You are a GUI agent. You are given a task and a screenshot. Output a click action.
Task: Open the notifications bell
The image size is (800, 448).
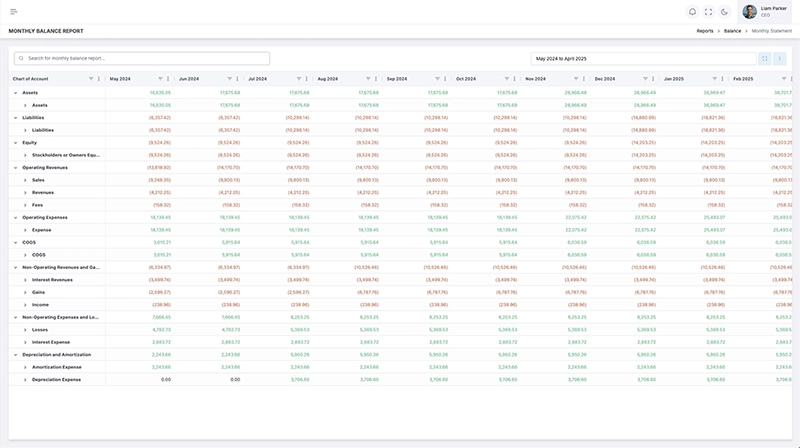click(692, 12)
